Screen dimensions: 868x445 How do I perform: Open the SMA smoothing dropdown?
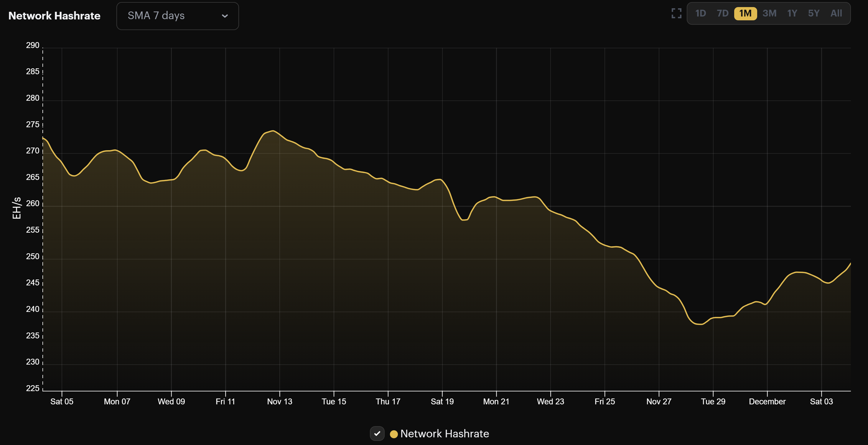coord(177,16)
